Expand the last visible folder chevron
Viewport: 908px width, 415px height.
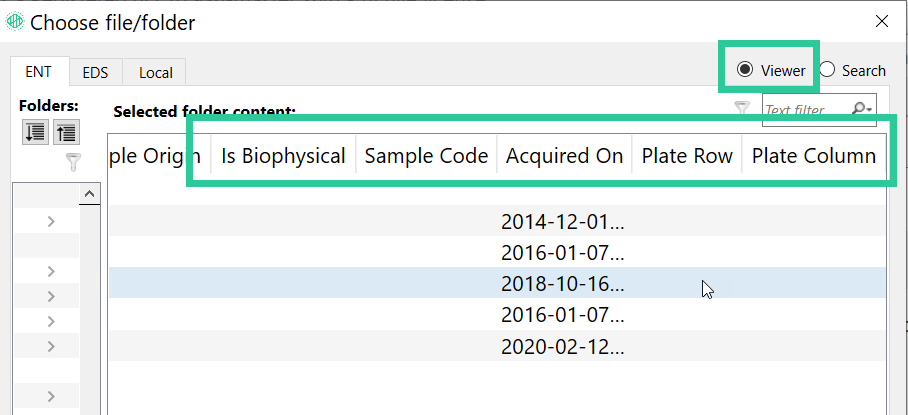pyautogui.click(x=51, y=396)
